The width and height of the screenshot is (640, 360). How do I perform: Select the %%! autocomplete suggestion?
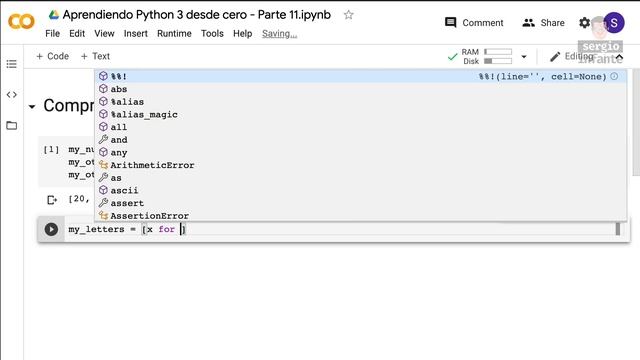tap(361, 76)
